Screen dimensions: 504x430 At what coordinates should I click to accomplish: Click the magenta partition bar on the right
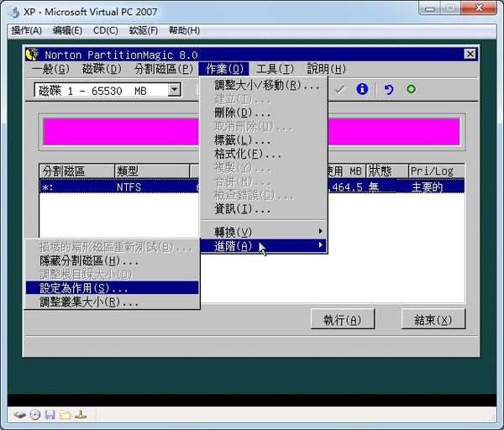tap(394, 132)
